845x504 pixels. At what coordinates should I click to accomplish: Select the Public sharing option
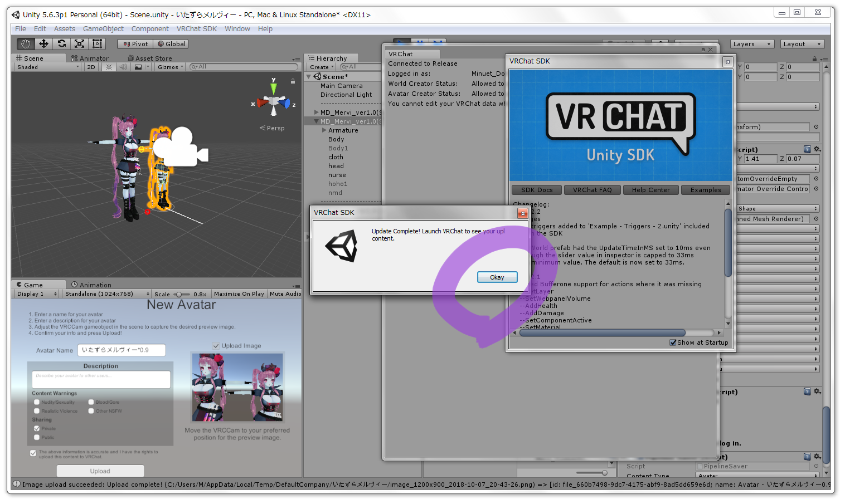tap(37, 437)
